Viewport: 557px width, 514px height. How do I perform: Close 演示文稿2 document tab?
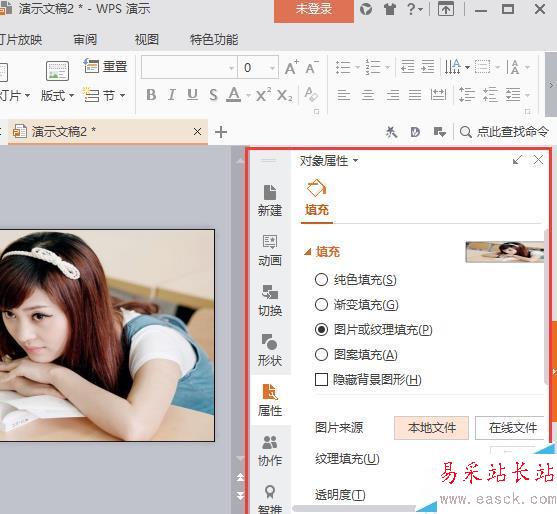(x=198, y=132)
